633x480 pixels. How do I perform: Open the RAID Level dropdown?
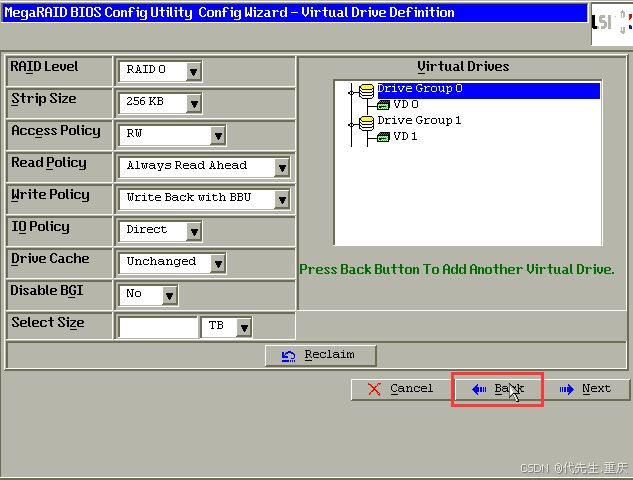(161, 71)
